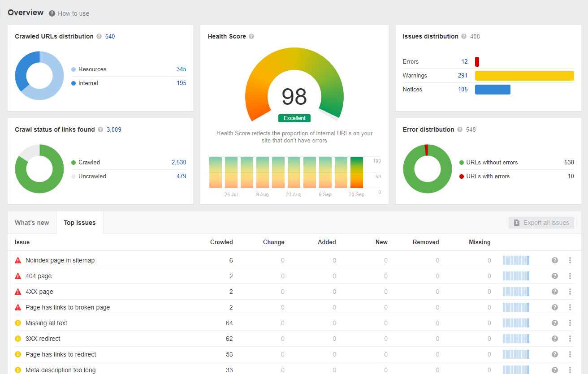Click the Crawled column header
588x374 pixels.
[x=221, y=242]
